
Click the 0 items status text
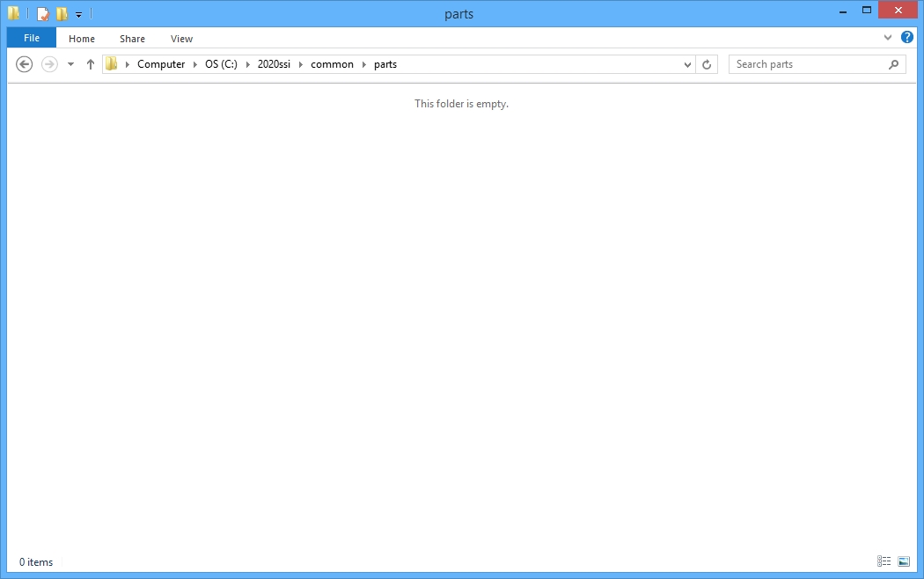pyautogui.click(x=36, y=562)
